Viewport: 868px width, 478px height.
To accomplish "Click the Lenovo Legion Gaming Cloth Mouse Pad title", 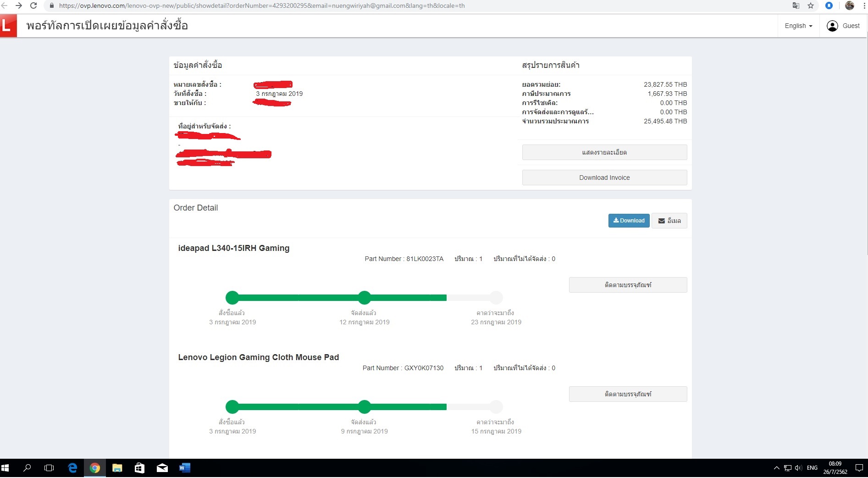I will pyautogui.click(x=259, y=357).
